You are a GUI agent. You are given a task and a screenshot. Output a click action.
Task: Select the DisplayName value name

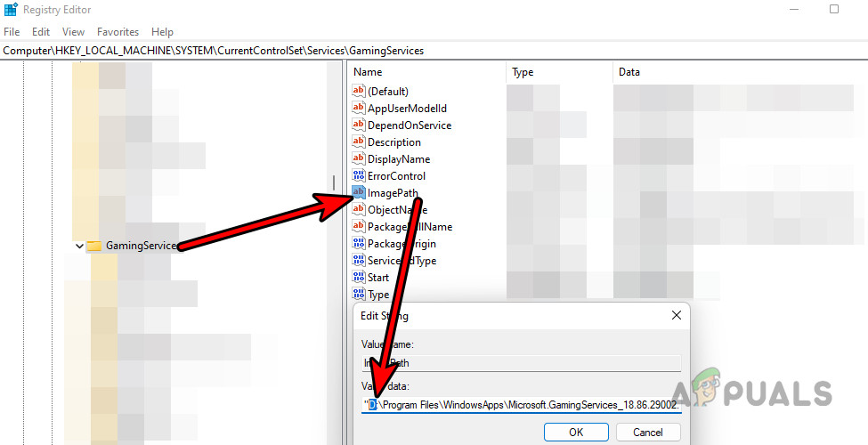tap(399, 158)
